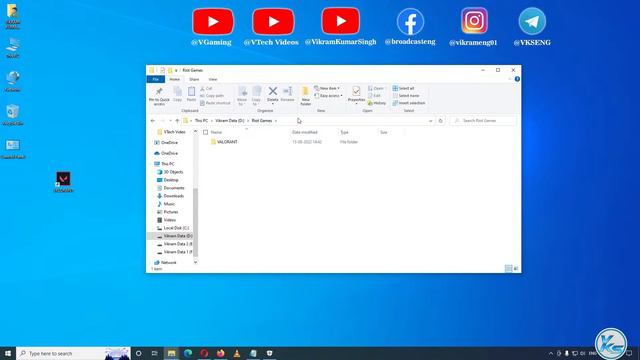640x360 pixels.
Task: Click the Delete X icon in Organize
Action: pyautogui.click(x=273, y=91)
